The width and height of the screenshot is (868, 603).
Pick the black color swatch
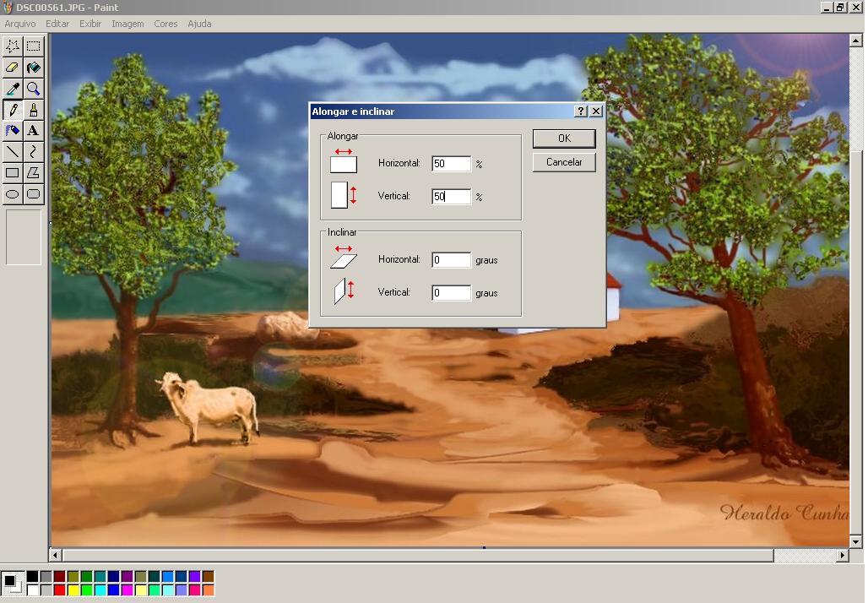33,577
